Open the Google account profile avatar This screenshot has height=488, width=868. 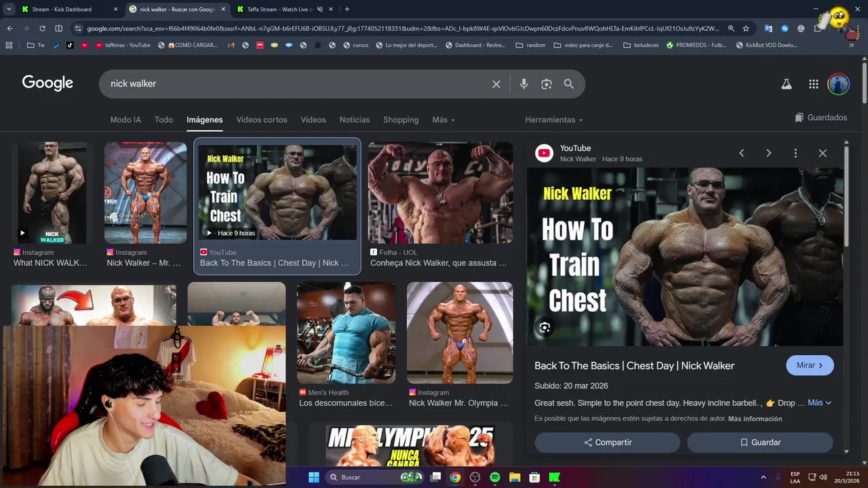[839, 84]
